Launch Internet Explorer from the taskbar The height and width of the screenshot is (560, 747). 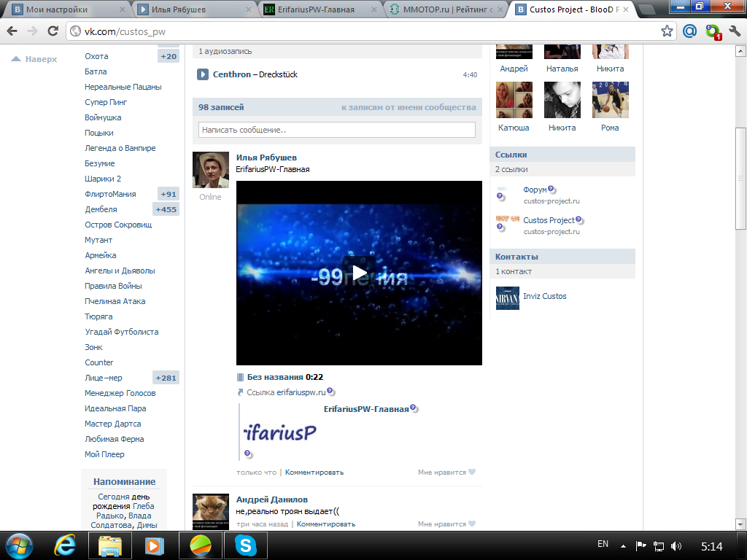tap(65, 545)
